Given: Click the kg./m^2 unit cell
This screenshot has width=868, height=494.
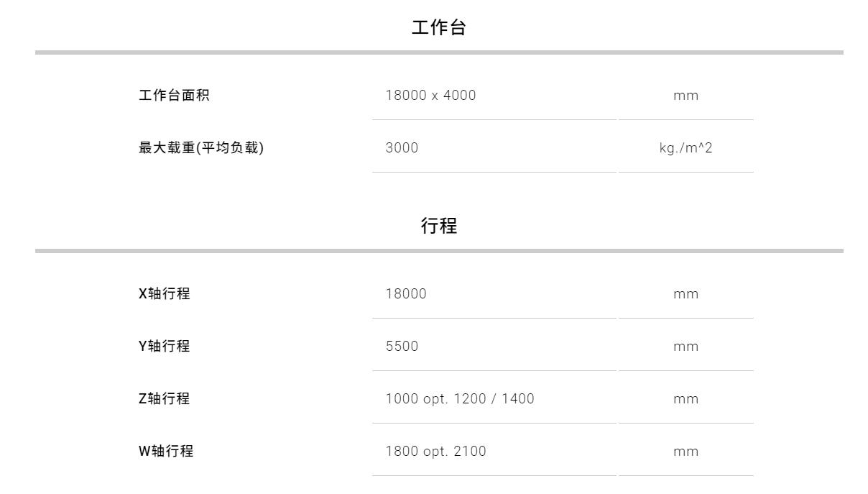Looking at the screenshot, I should (685, 148).
